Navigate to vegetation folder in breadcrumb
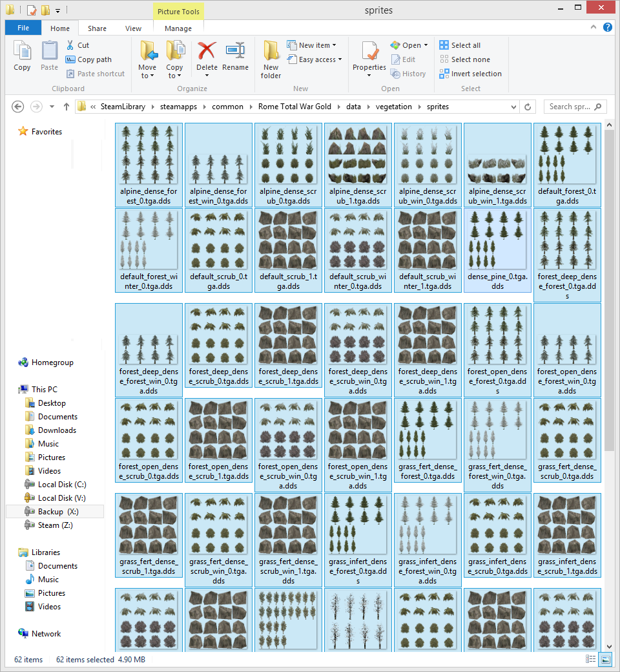The width and height of the screenshot is (620, 672). pos(394,107)
